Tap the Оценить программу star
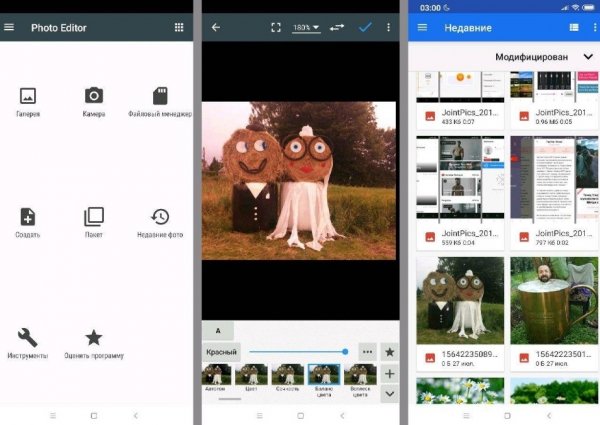This screenshot has height=425, width=600. point(94,343)
